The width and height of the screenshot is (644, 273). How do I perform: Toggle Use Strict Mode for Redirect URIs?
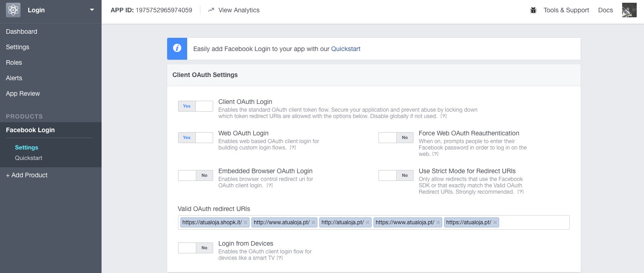point(396,175)
